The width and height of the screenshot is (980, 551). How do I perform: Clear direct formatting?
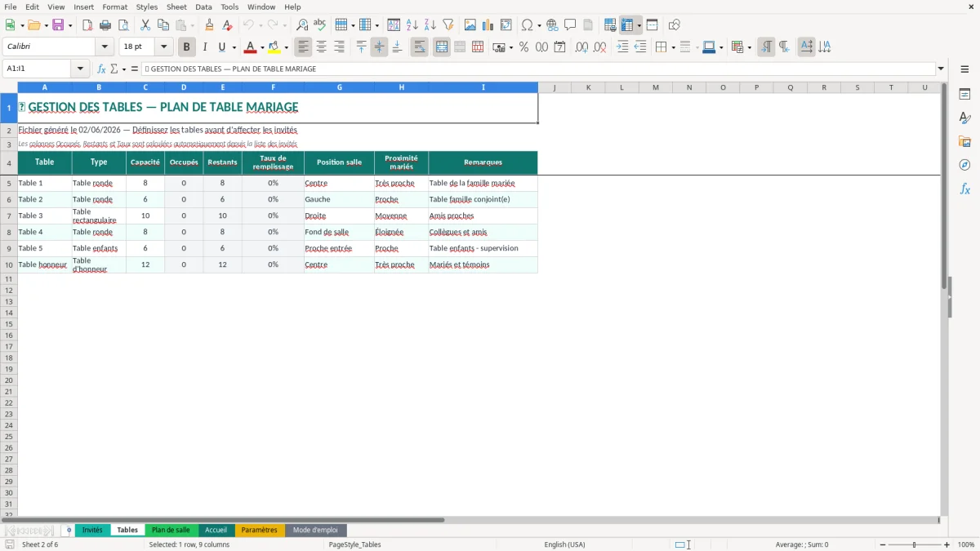click(x=228, y=25)
